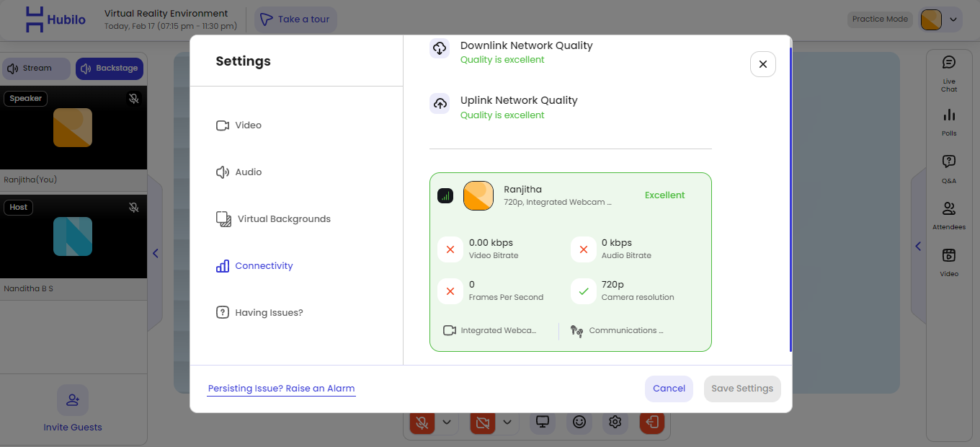The image size is (980, 447).
Task: Click the Camera resolution checkmark icon
Action: tap(583, 291)
